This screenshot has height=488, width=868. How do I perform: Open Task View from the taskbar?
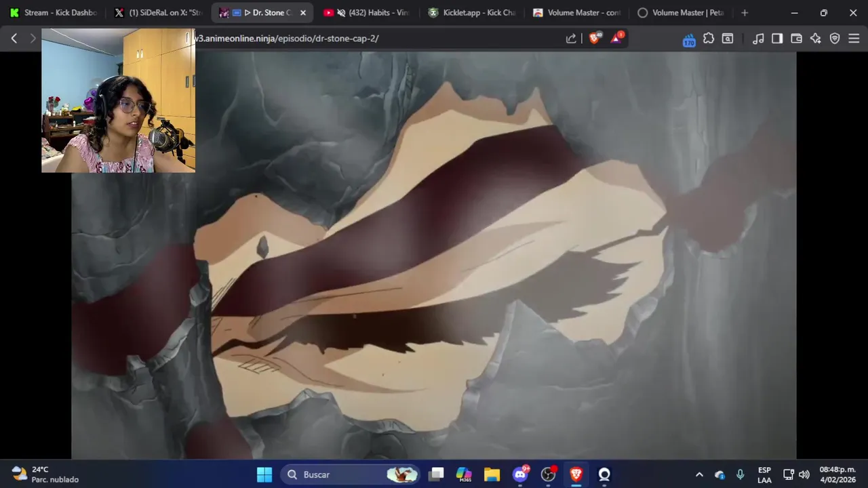[437, 474]
